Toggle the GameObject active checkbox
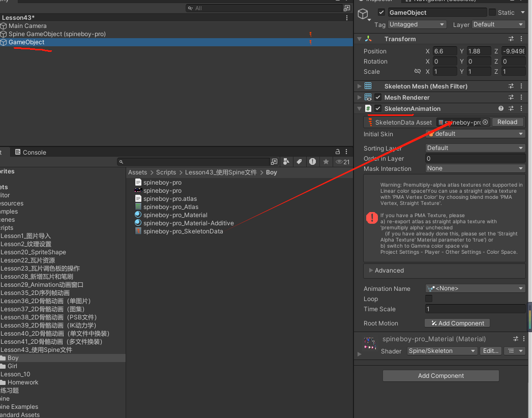The image size is (532, 418). pyautogui.click(x=381, y=13)
